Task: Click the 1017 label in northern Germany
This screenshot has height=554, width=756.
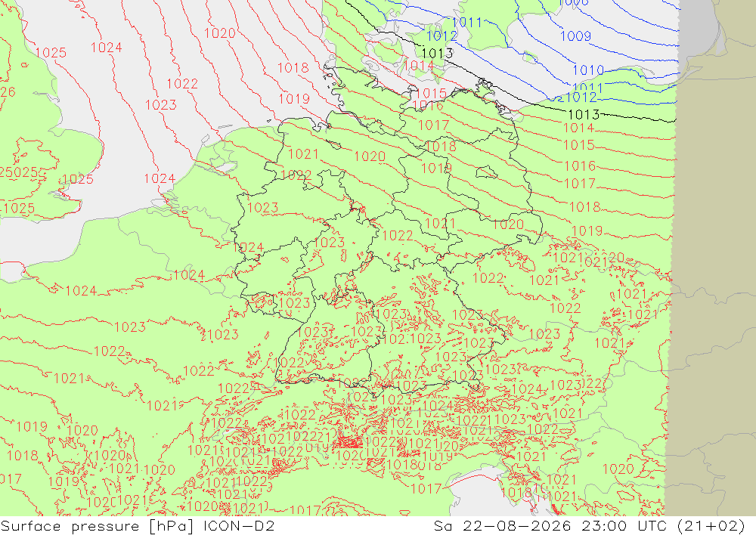Action: tap(433, 125)
